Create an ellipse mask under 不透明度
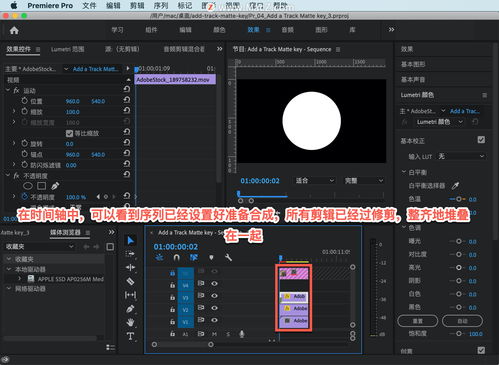Viewport: 499px width, 365px height. pyautogui.click(x=28, y=186)
